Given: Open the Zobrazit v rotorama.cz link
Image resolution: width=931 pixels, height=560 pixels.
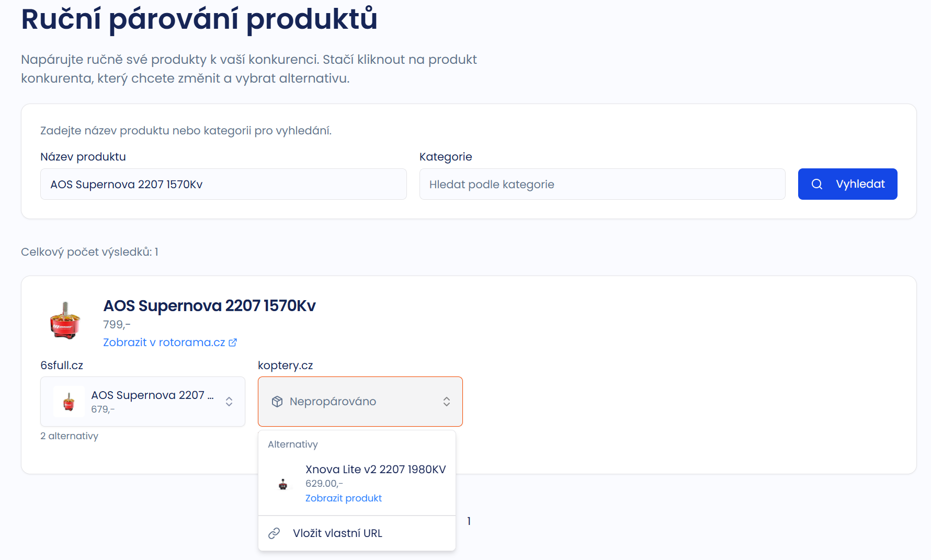Looking at the screenshot, I should coord(164,342).
